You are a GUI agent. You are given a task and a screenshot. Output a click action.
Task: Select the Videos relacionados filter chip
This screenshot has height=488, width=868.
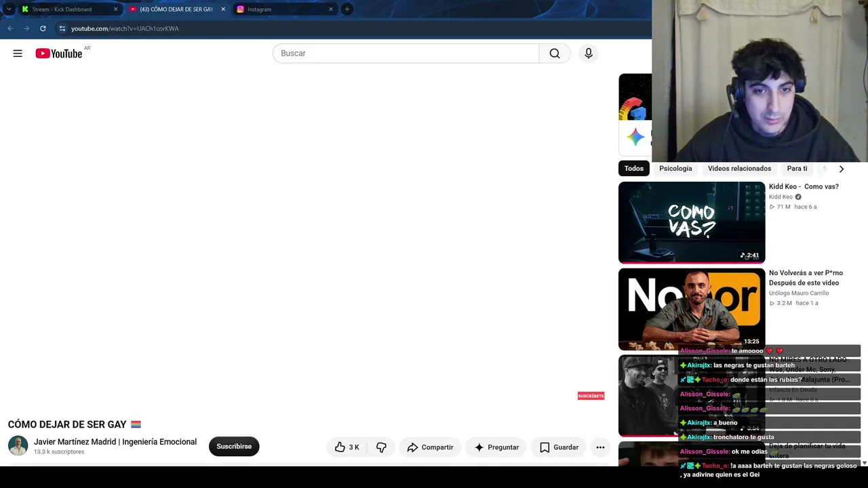[739, 169]
